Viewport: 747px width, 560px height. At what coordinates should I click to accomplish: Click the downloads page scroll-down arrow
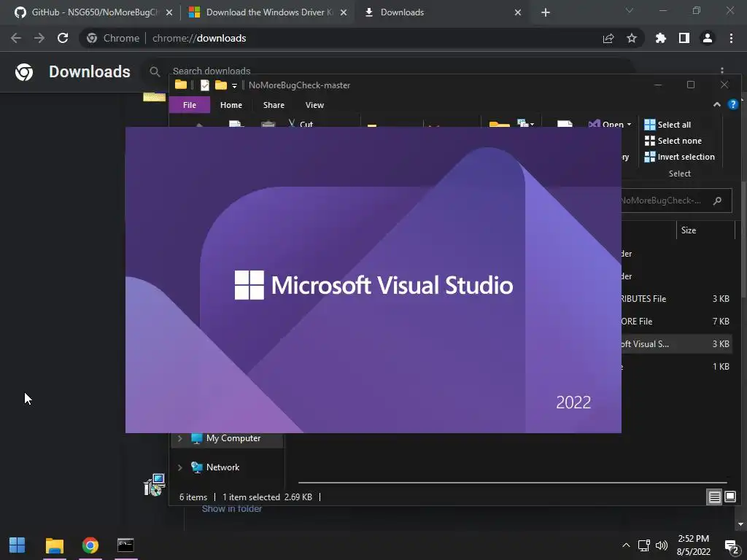740,525
